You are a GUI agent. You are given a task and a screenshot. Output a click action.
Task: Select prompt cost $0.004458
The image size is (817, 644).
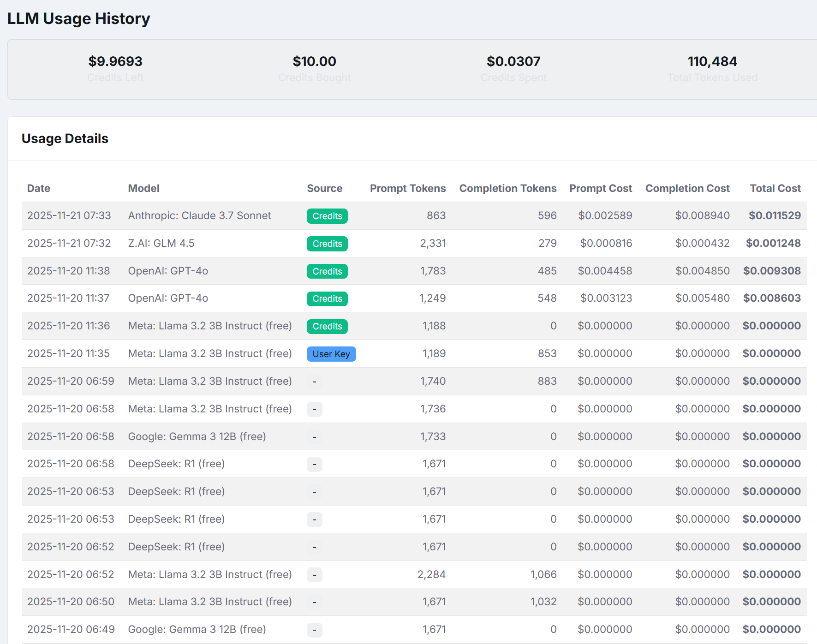pos(605,271)
